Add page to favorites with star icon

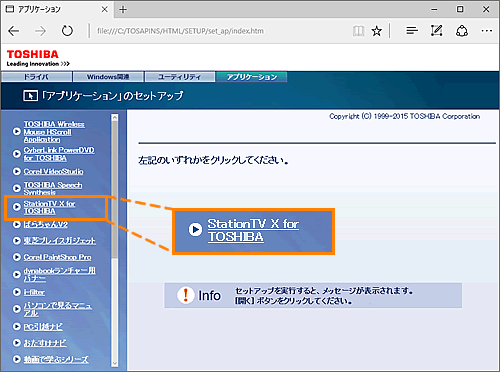click(377, 31)
